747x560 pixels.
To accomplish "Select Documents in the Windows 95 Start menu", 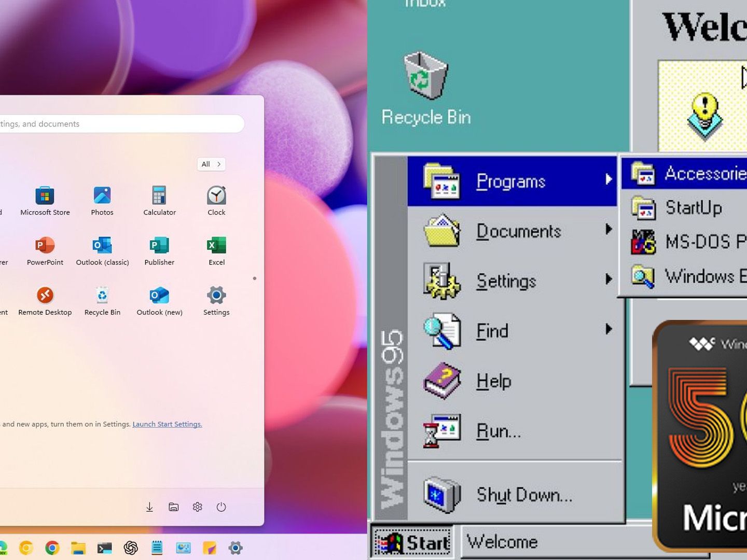I will [513, 231].
